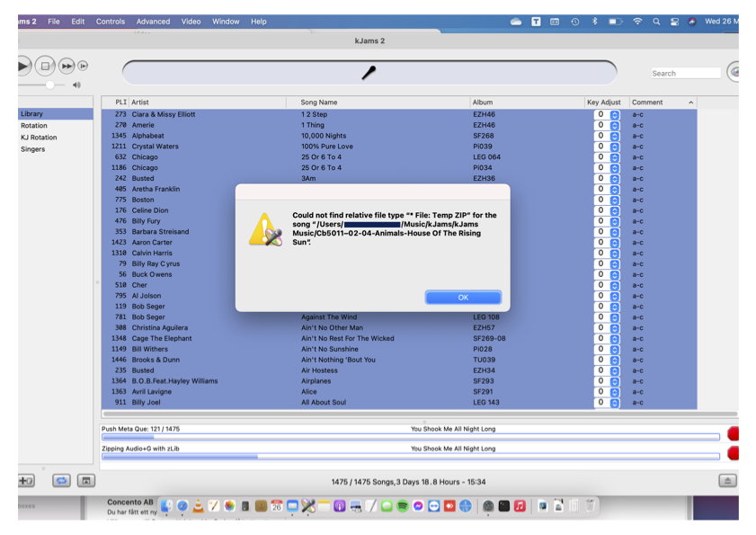This screenshot has width=756, height=535.
Task: Click the repeat loop button at bottom
Action: [x=61, y=481]
